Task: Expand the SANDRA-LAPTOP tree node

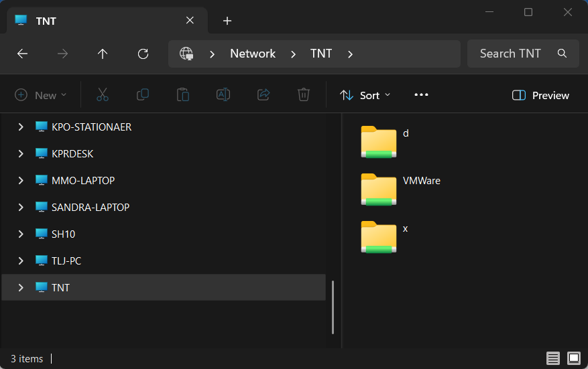Action: [x=21, y=207]
